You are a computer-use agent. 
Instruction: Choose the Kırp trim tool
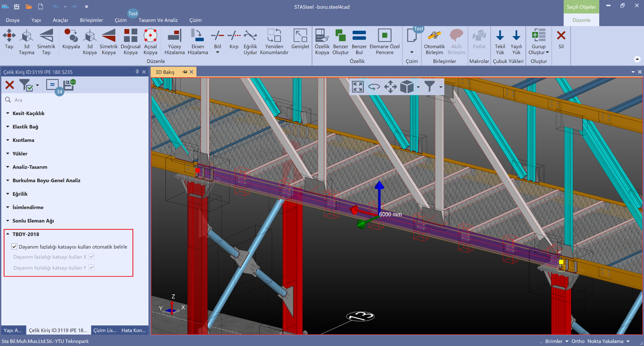(x=234, y=36)
